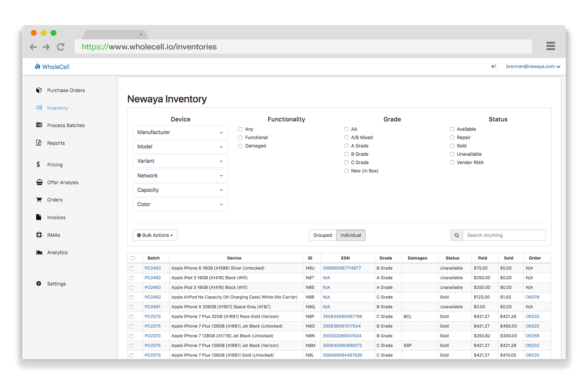Open the Network dropdown
The height and width of the screenshot is (381, 588).
tap(180, 176)
